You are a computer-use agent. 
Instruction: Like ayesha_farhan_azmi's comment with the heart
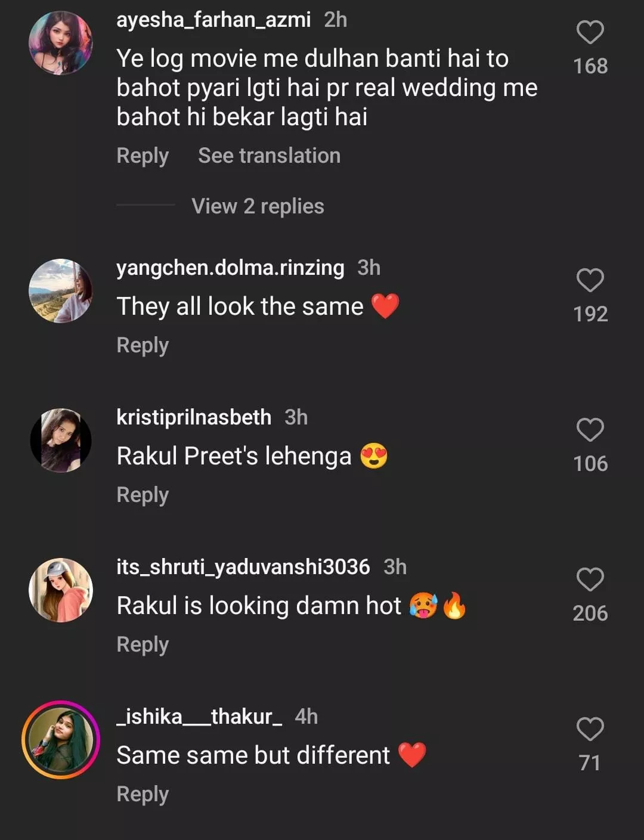pos(590,32)
